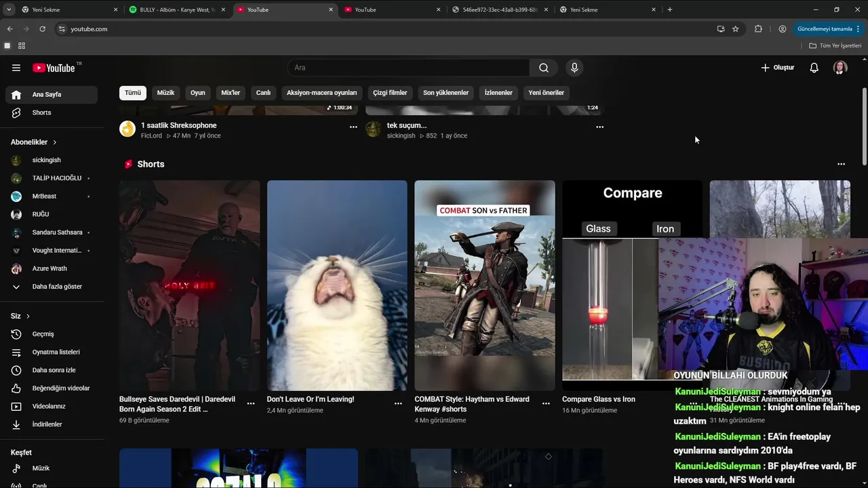Select the Yeni öneriler chip
868x488 pixels.
(546, 93)
